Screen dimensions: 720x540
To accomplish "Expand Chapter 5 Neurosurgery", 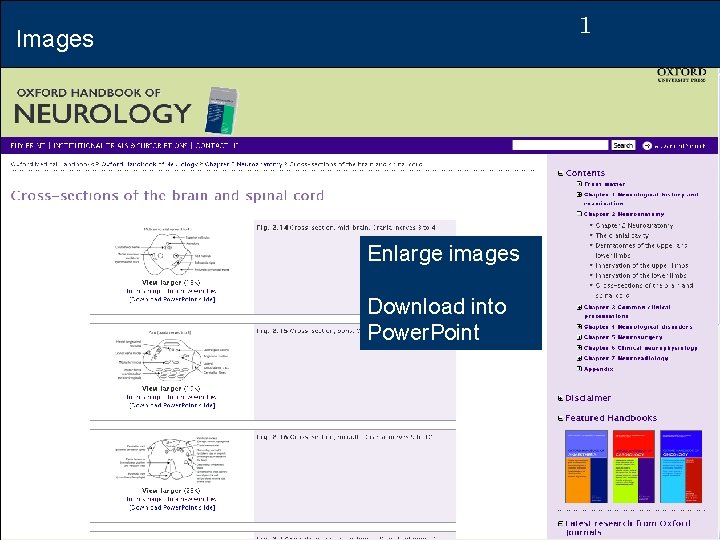I will click(579, 338).
